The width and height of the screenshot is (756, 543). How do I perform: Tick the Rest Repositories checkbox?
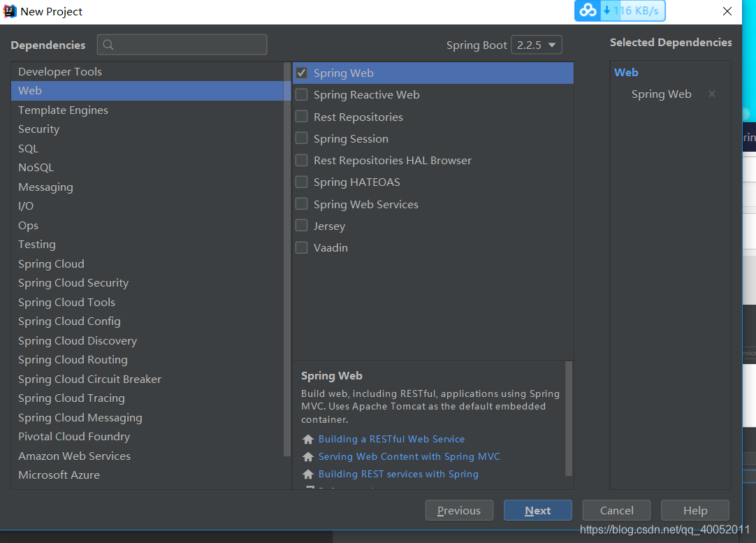pyautogui.click(x=301, y=117)
